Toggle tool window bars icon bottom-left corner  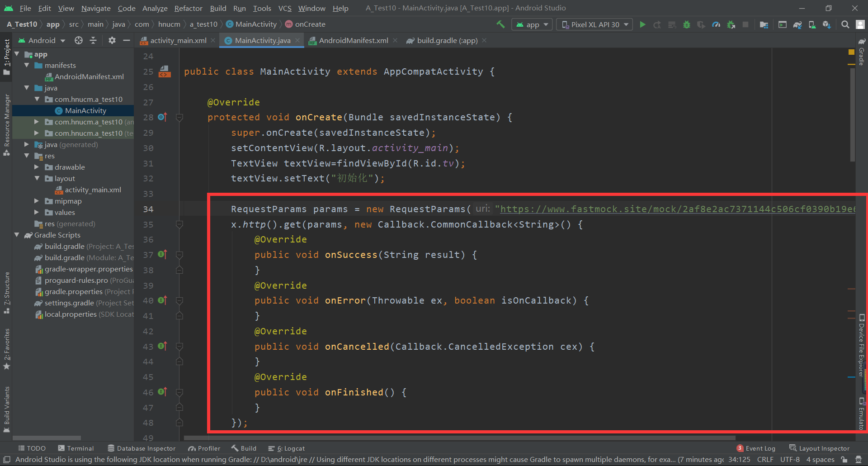coord(6,460)
